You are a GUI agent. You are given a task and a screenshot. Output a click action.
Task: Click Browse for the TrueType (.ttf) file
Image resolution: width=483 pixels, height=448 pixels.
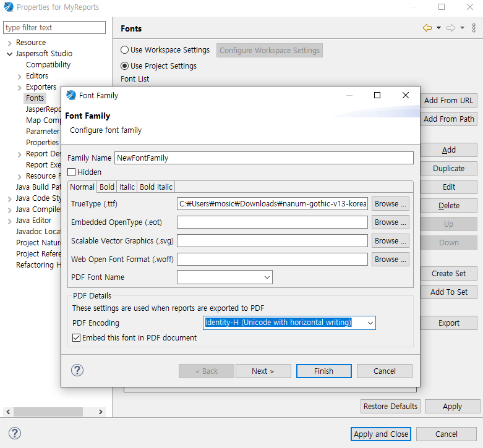[x=390, y=204]
